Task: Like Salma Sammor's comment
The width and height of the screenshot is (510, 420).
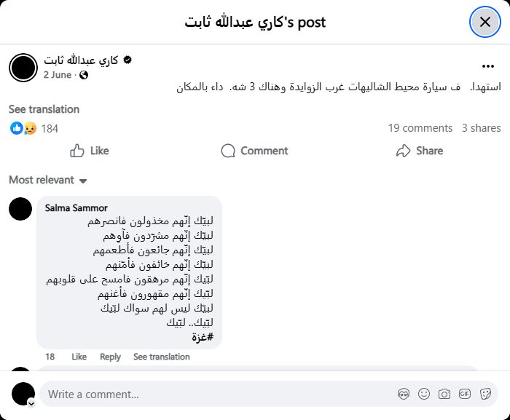Action: pos(79,357)
